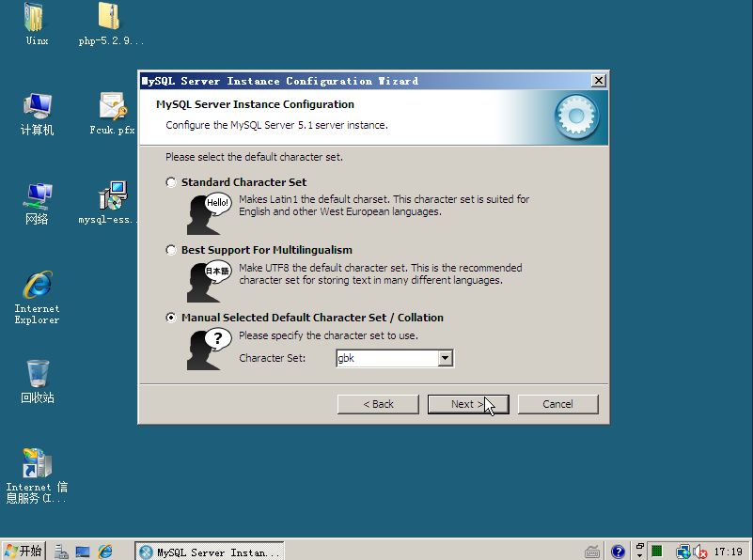
Task: Click 'Please specify the character set to use' text
Action: (x=328, y=335)
